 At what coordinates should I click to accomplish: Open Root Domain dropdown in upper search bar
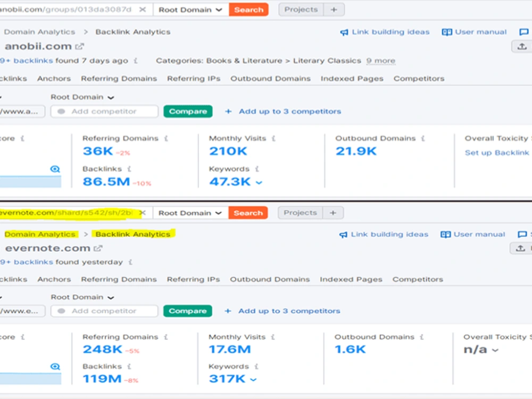pos(190,10)
